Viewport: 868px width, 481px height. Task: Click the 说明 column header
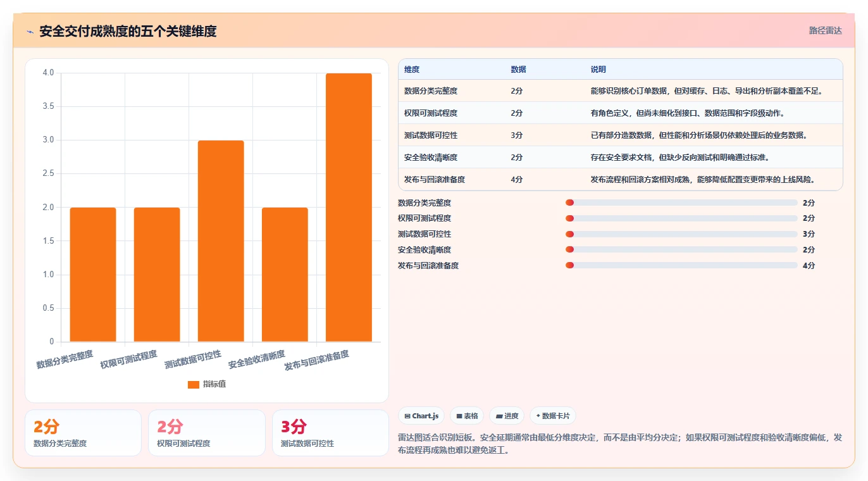click(x=598, y=70)
